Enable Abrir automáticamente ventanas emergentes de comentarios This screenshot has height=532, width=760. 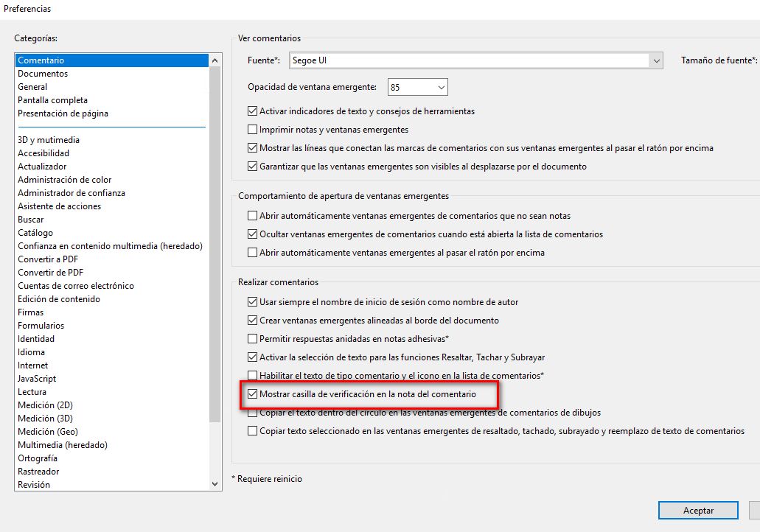(x=253, y=214)
